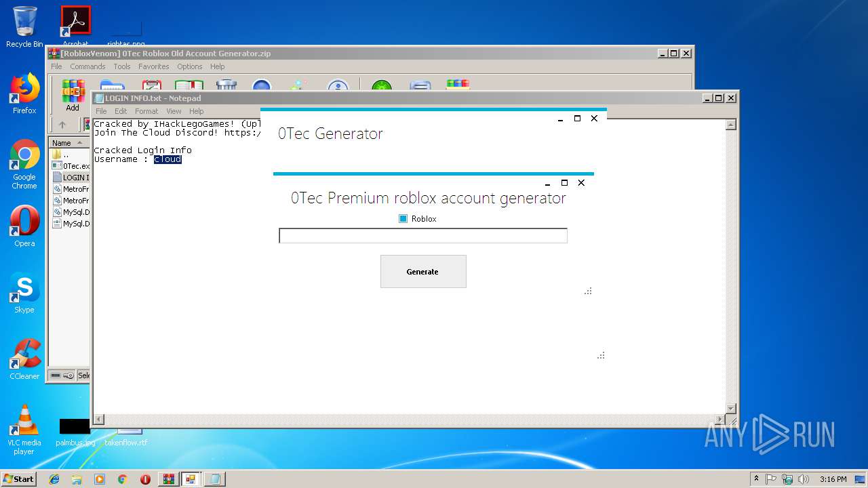
Task: Select the Acrobat desktop shortcut
Action: tap(75, 26)
